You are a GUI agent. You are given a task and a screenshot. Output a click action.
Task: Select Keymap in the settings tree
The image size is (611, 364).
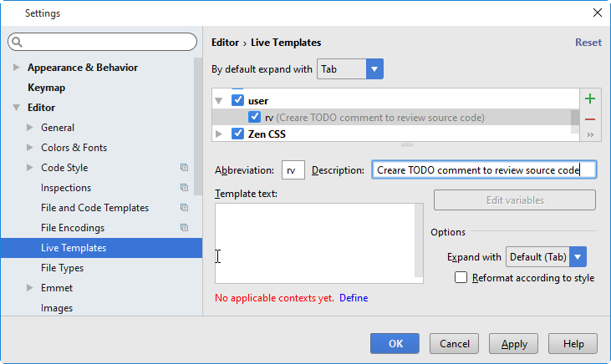[46, 88]
